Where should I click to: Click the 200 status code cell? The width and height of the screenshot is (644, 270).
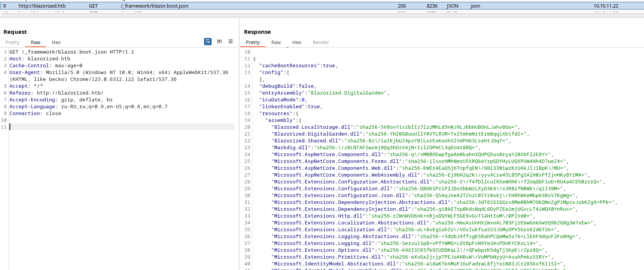[402, 6]
